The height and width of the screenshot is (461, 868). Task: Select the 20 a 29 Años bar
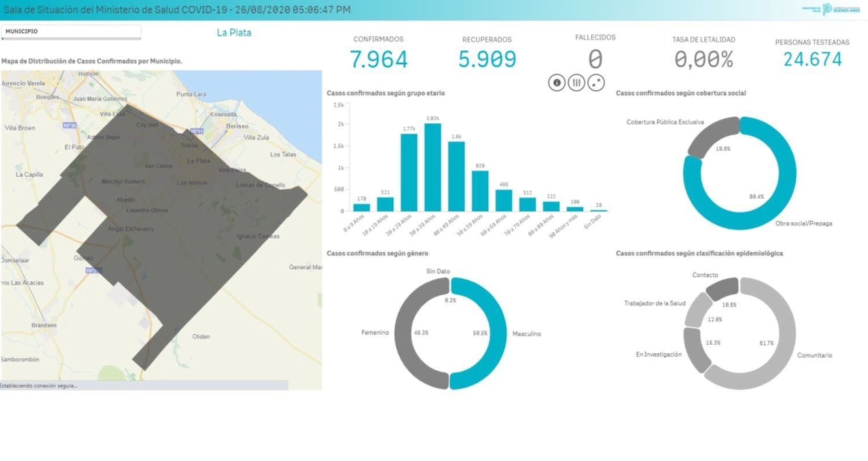pyautogui.click(x=409, y=173)
